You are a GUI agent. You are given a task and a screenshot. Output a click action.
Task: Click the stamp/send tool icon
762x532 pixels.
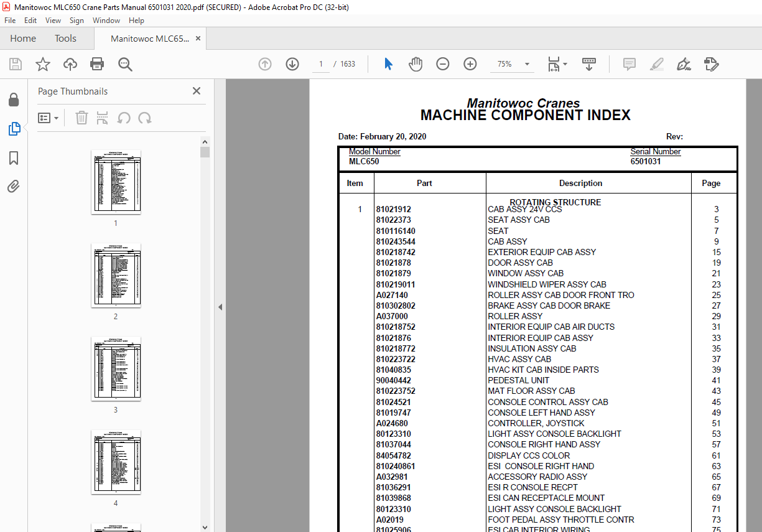(712, 64)
